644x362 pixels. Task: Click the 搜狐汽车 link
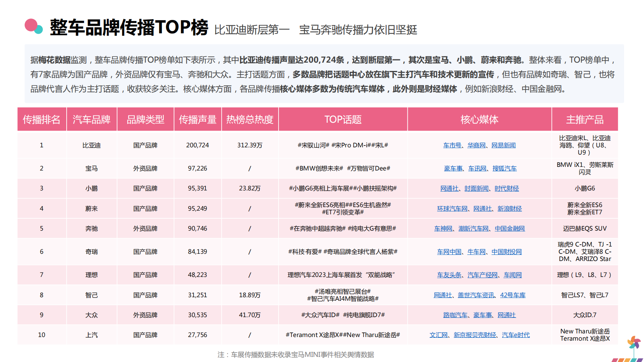click(504, 168)
